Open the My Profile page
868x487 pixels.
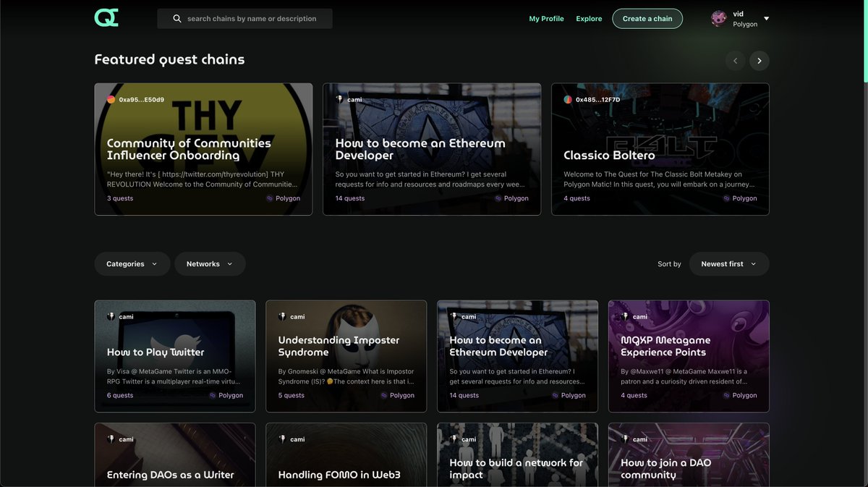(546, 19)
